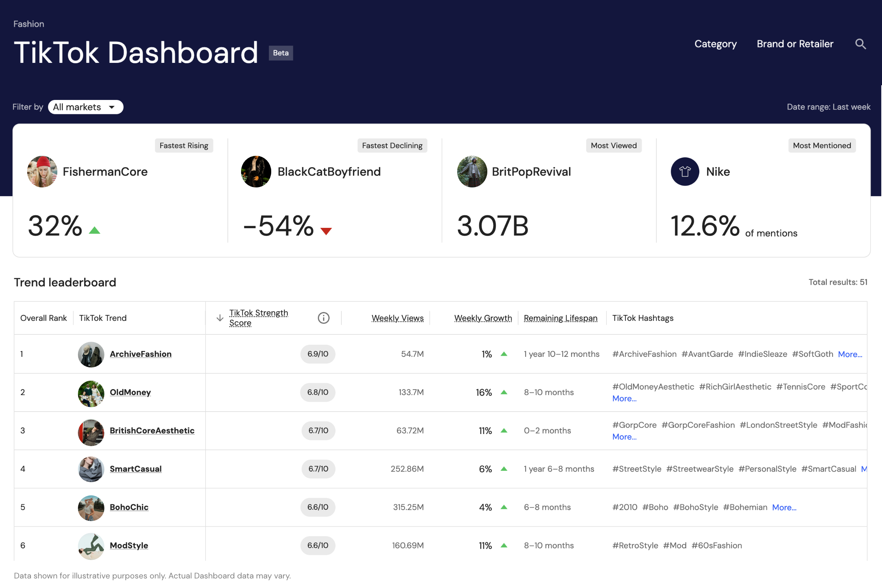Open the SmartCasual trend link
882x588 pixels.
(135, 469)
